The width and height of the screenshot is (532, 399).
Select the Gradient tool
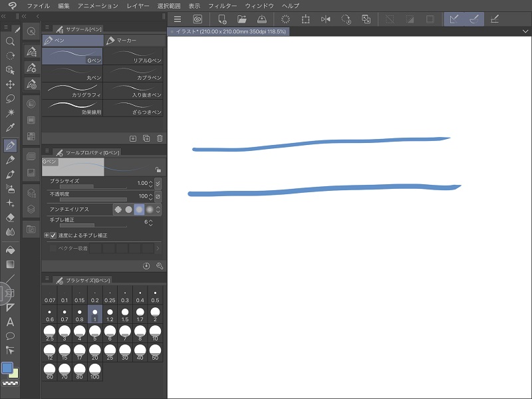click(x=10, y=264)
